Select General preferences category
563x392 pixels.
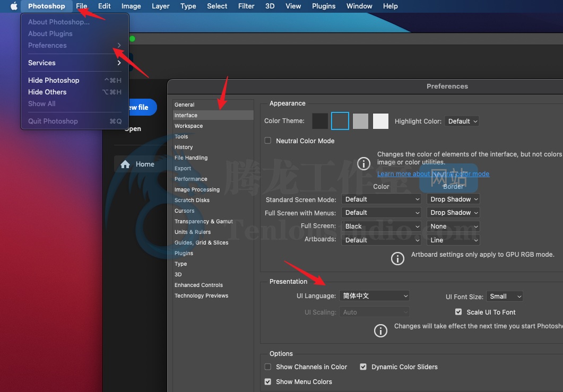[213, 105]
